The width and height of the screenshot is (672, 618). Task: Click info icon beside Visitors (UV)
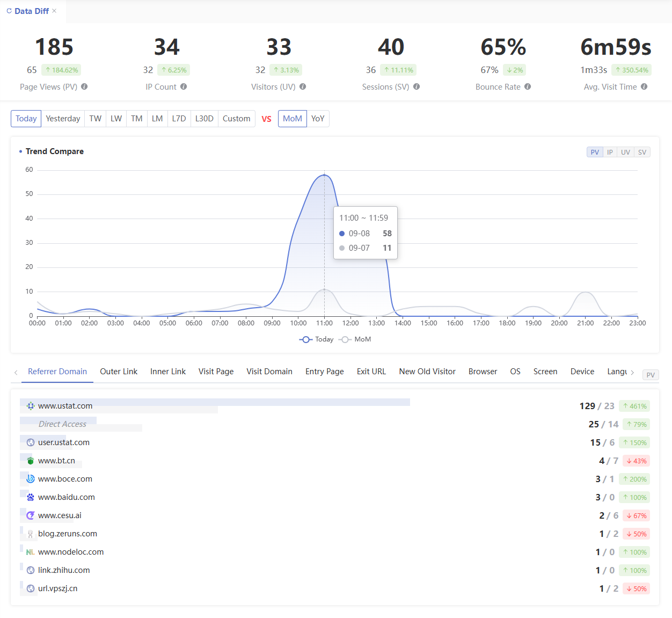point(303,86)
